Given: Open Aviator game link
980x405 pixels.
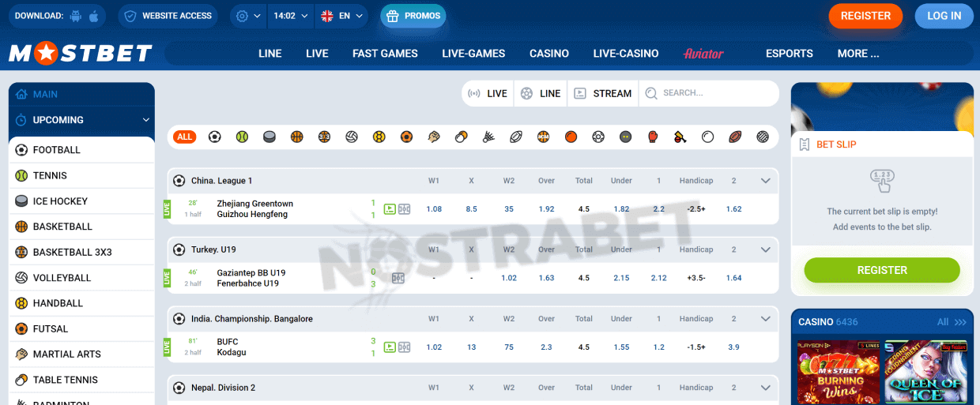Looking at the screenshot, I should pos(703,54).
